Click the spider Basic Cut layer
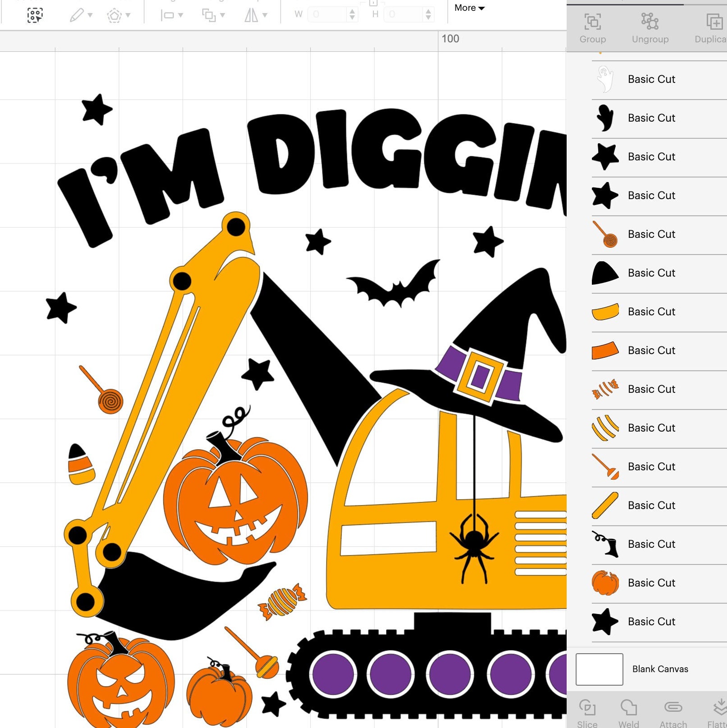This screenshot has width=727, height=728. (651, 544)
